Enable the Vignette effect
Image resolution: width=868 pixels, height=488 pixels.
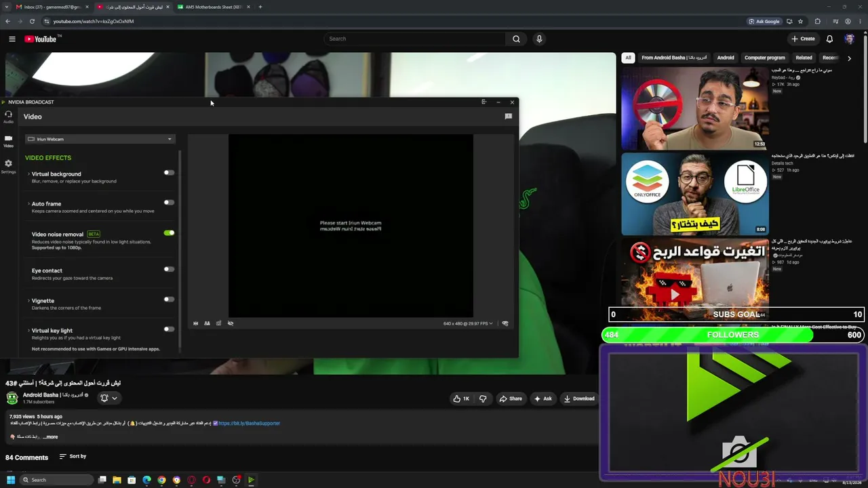[x=169, y=300]
